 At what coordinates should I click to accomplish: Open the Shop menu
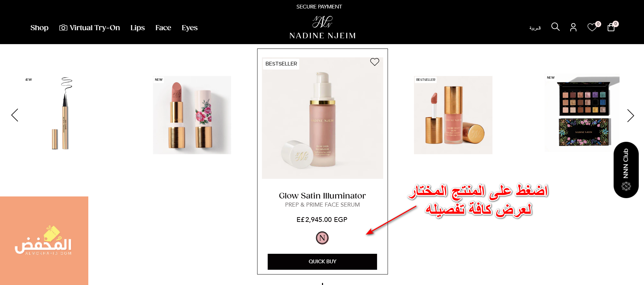pos(39,28)
